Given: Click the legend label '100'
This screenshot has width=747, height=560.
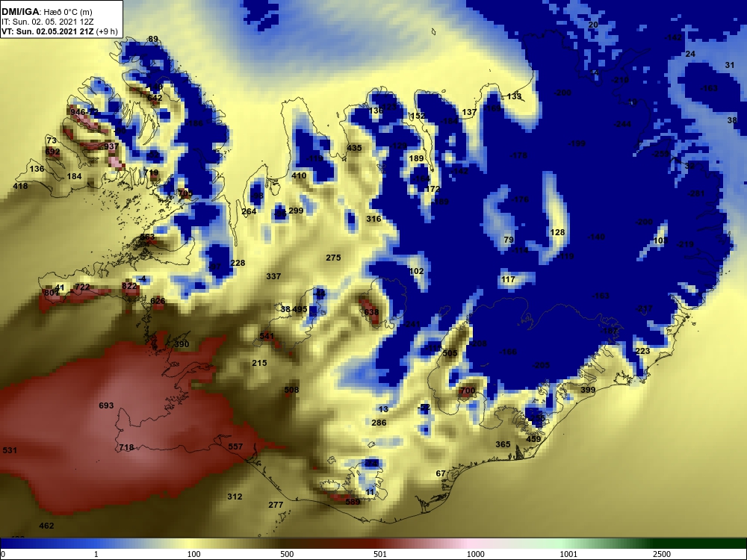Looking at the screenshot, I should click(193, 554).
